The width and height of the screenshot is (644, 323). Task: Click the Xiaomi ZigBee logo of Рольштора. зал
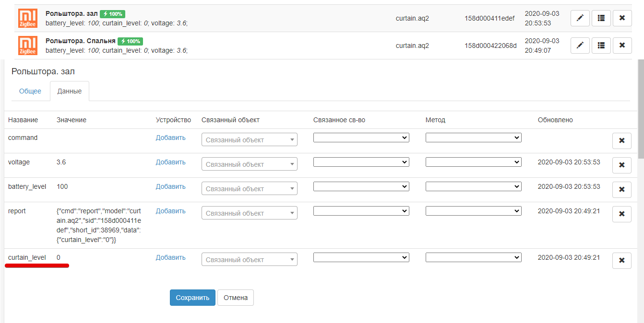28,18
